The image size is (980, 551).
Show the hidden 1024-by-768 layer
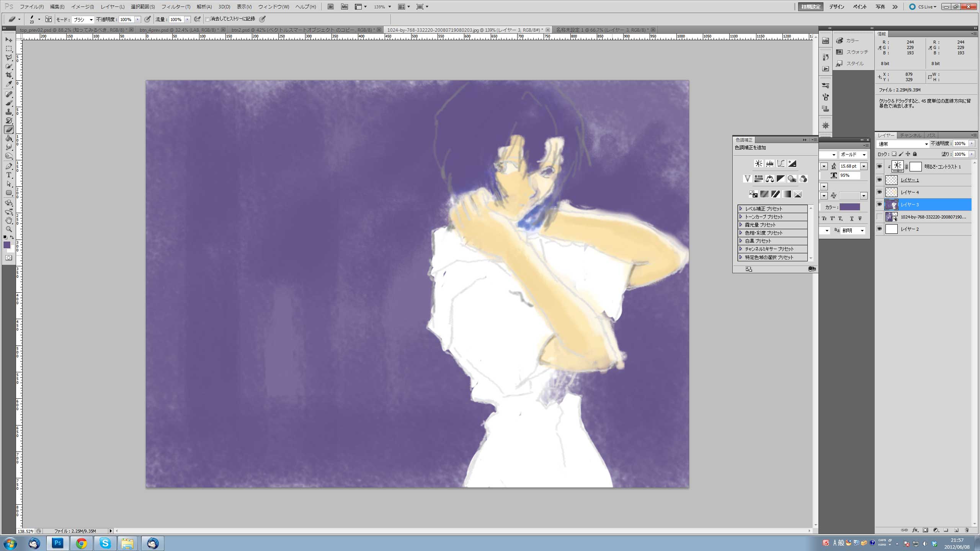[879, 217]
